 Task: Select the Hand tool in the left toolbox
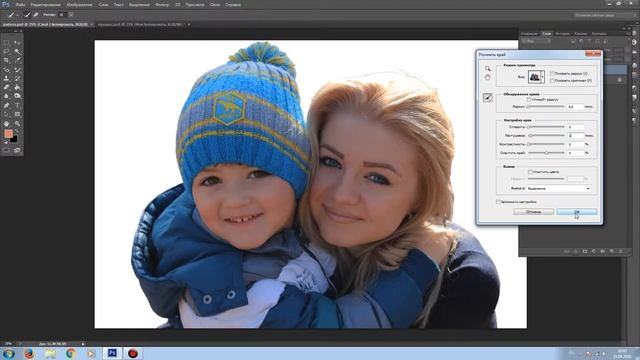(6, 123)
